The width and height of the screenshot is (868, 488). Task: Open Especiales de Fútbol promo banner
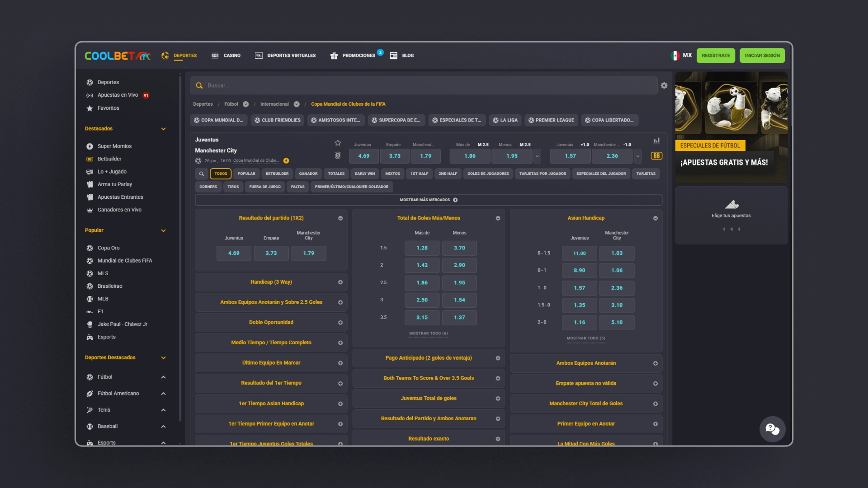pos(731,127)
